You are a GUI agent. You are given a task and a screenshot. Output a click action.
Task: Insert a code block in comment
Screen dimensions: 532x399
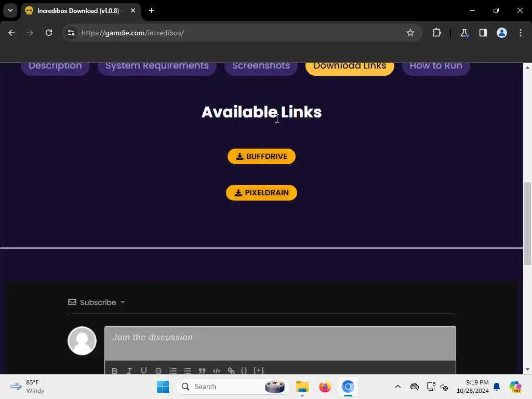217,370
